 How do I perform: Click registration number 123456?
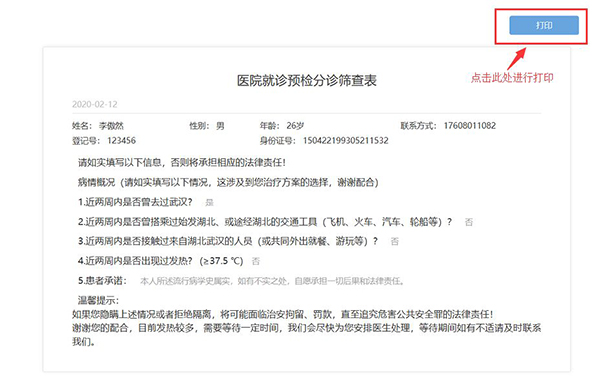121,140
